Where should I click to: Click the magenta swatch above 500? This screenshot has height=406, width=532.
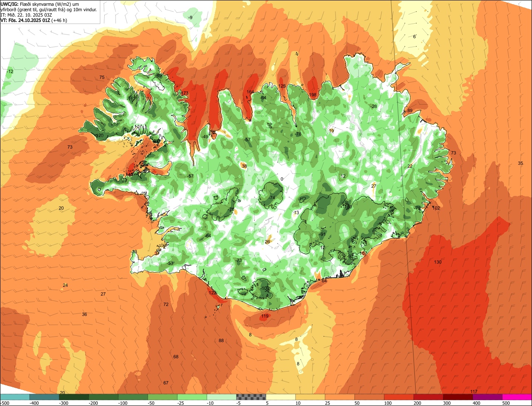coord(517,397)
